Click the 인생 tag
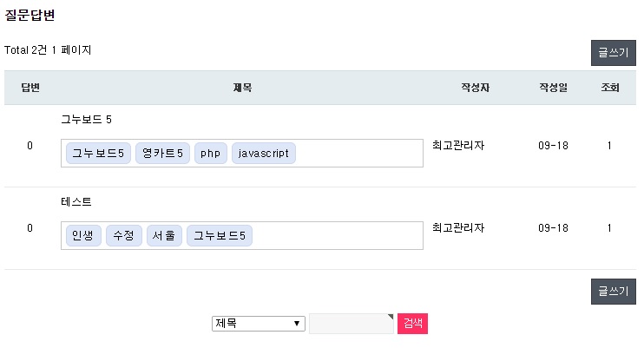Screen dimensions: 644x348 [82, 236]
